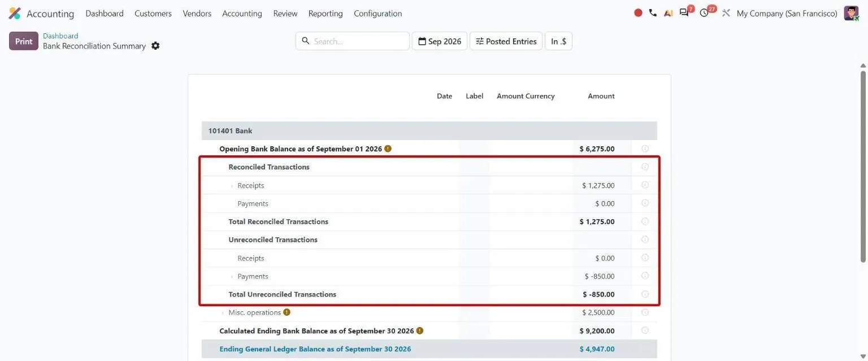Viewport: 868px width, 361px height.
Task: Click Total Reconciled Transactions label
Action: 279,221
